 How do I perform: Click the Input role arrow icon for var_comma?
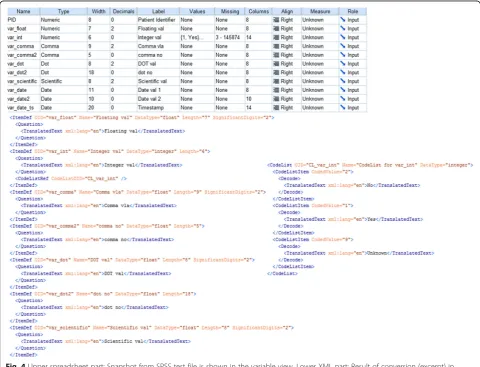[x=343, y=46]
